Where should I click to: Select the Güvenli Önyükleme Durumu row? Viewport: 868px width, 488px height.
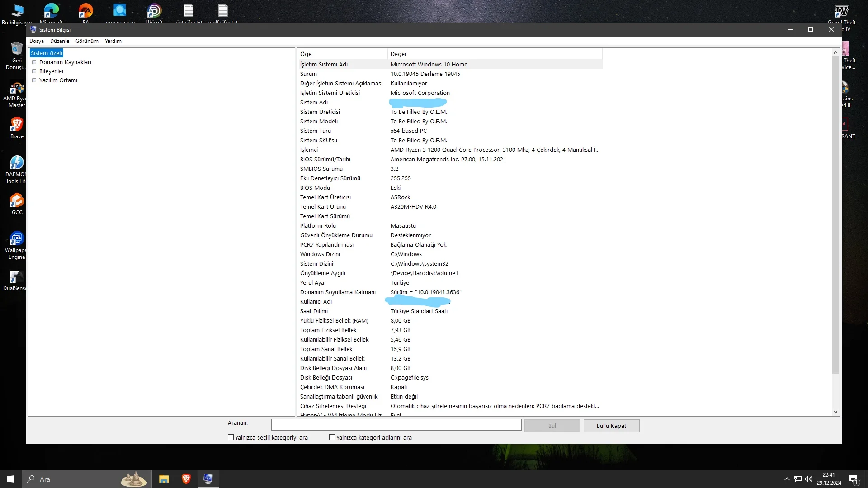pyautogui.click(x=450, y=235)
